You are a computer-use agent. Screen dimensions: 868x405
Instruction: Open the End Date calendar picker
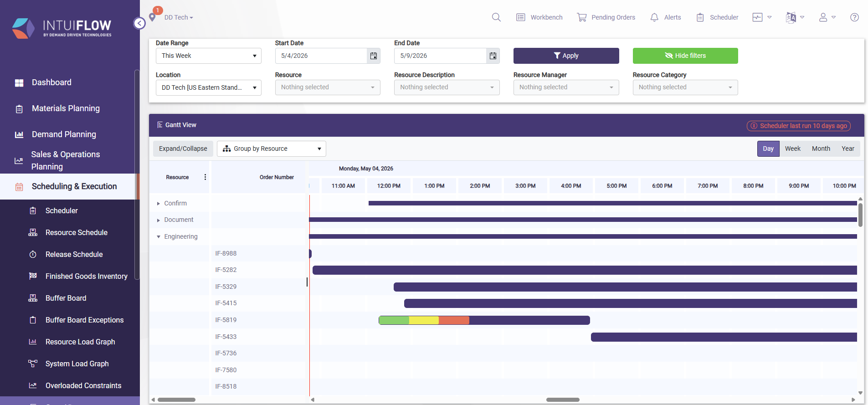click(493, 56)
